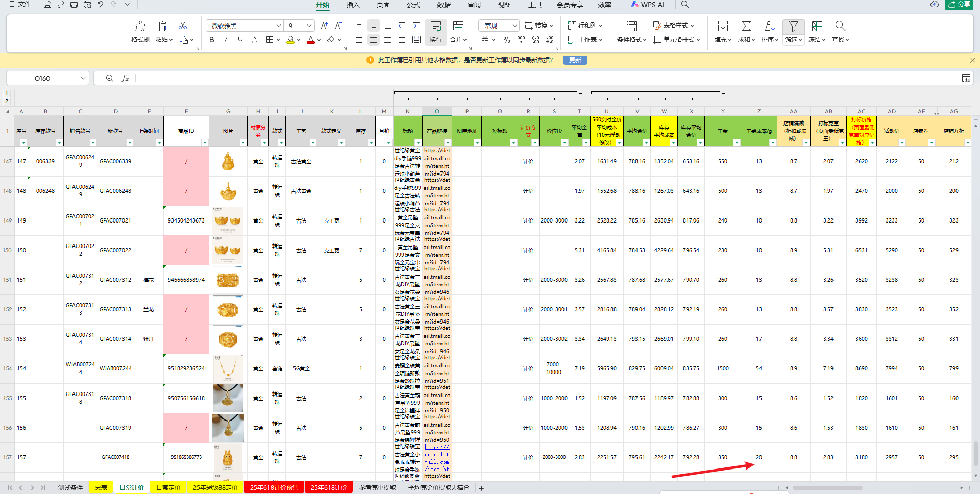Click the Freeze panes (冻结) icon

[x=817, y=27]
